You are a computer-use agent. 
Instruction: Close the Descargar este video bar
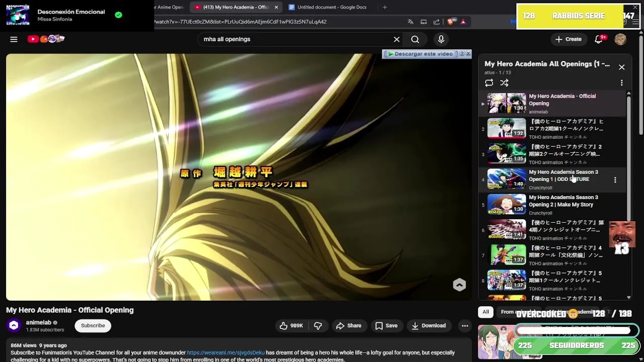pos(468,53)
